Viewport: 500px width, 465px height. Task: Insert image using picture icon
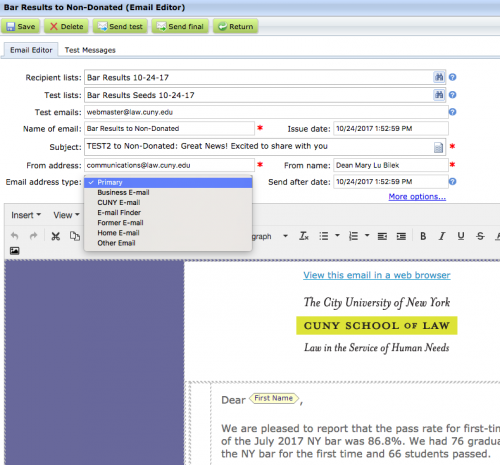15,251
